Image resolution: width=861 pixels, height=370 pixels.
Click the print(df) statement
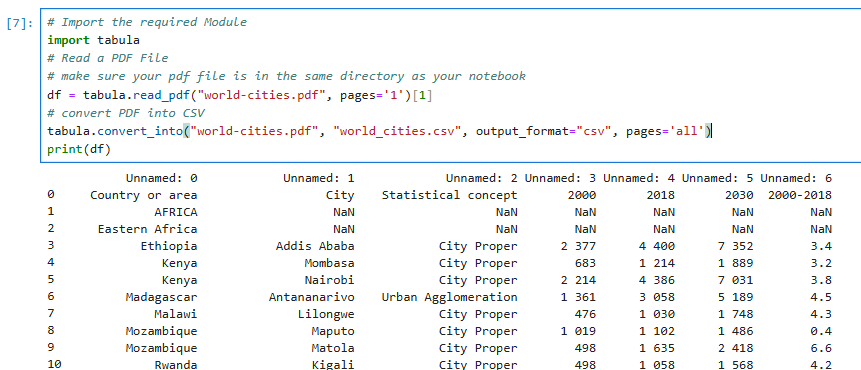point(79,149)
